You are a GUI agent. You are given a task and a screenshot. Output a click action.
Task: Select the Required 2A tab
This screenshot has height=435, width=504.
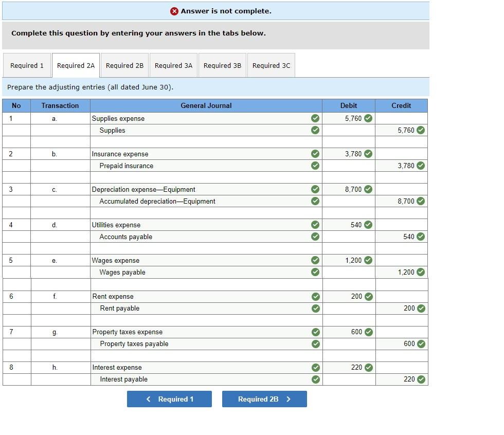(x=76, y=65)
